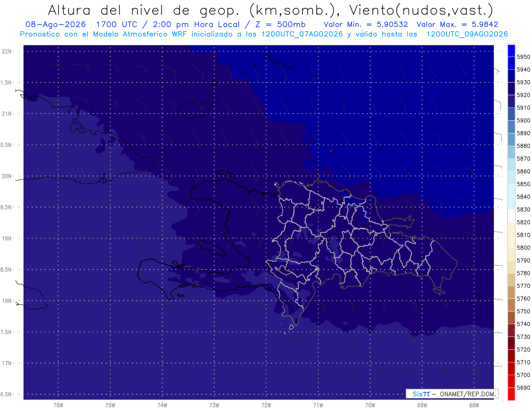Click the tan swatch between 5770 and 5780

pos(511,279)
